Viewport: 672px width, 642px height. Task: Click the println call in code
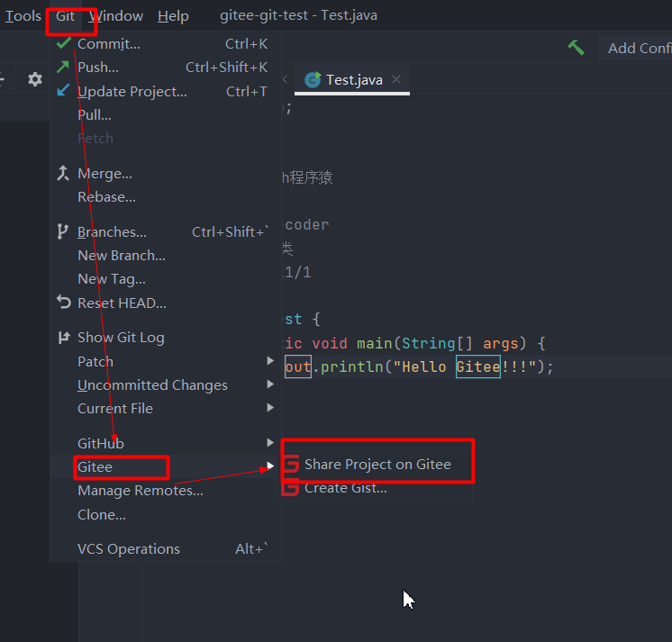click(x=352, y=367)
